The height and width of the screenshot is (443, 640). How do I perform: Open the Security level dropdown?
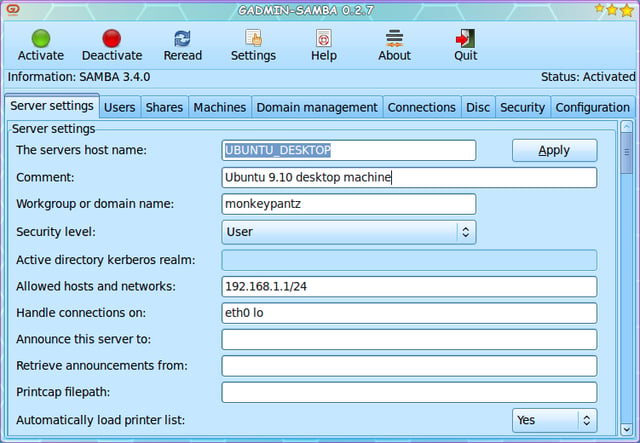click(349, 232)
